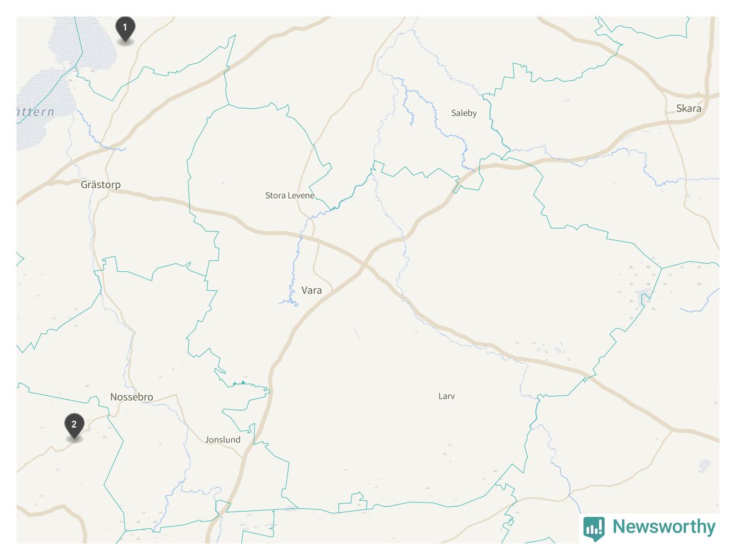
Task: Click the Grästorp place label
Action: point(101,185)
